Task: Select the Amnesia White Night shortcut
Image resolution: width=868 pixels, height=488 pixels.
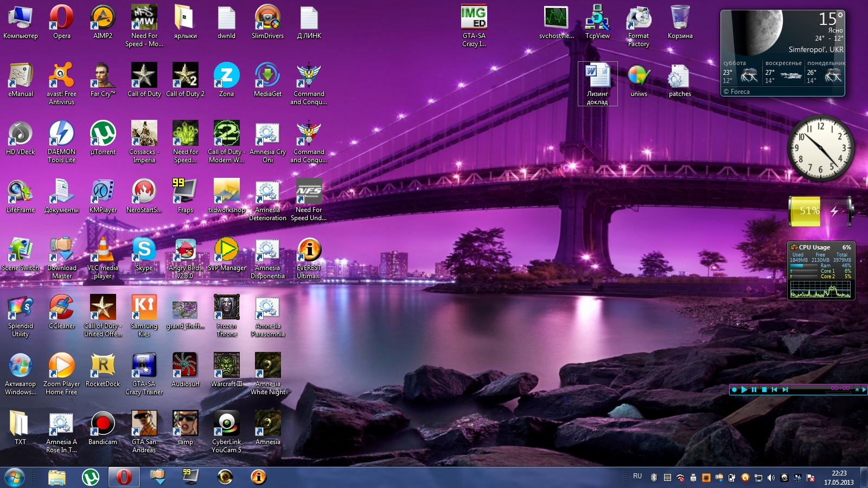Action: click(267, 374)
